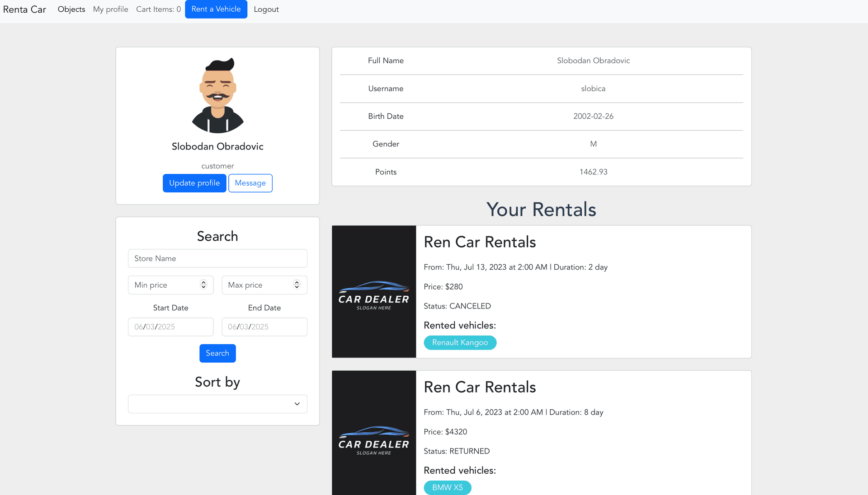Open the Sort by dropdown
Image resolution: width=868 pixels, height=495 pixels.
tap(217, 404)
